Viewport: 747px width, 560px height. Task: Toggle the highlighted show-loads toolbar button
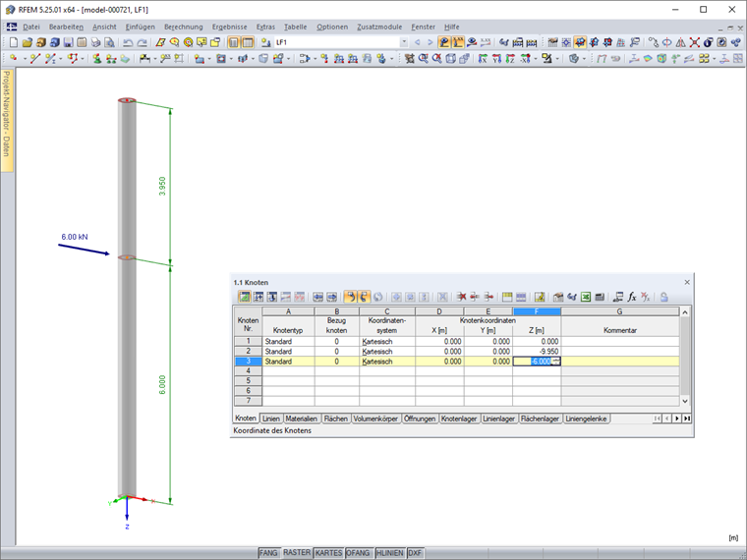click(x=444, y=42)
